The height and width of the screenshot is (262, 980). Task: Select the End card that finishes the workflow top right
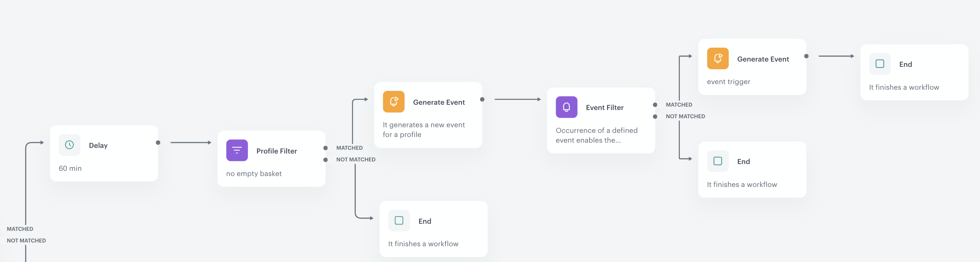pyautogui.click(x=914, y=72)
